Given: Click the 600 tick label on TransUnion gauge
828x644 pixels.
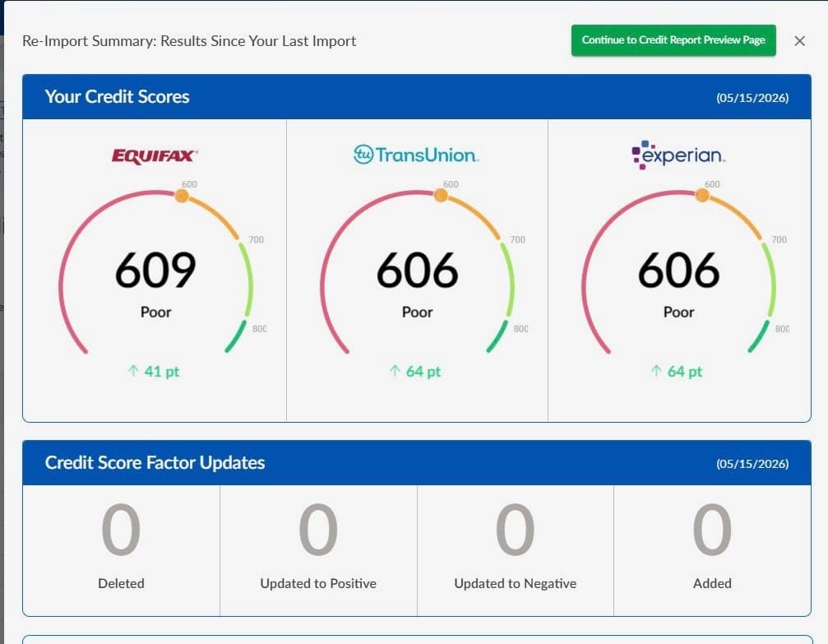Looking at the screenshot, I should (451, 184).
